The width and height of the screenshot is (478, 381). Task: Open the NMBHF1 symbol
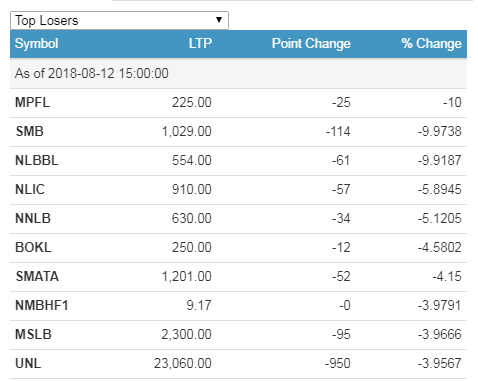(42, 305)
